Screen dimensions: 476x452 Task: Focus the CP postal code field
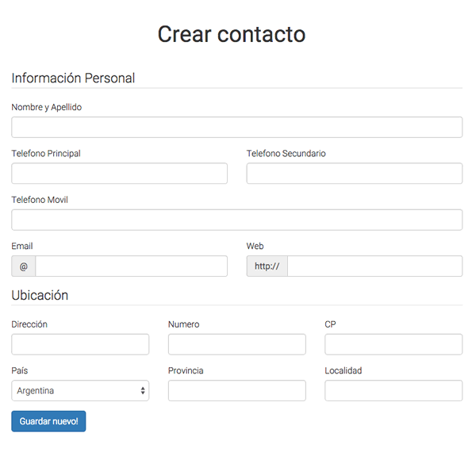393,344
